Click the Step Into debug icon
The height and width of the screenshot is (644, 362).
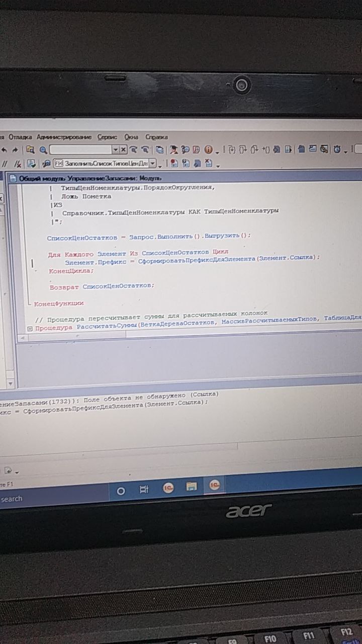coord(232,149)
